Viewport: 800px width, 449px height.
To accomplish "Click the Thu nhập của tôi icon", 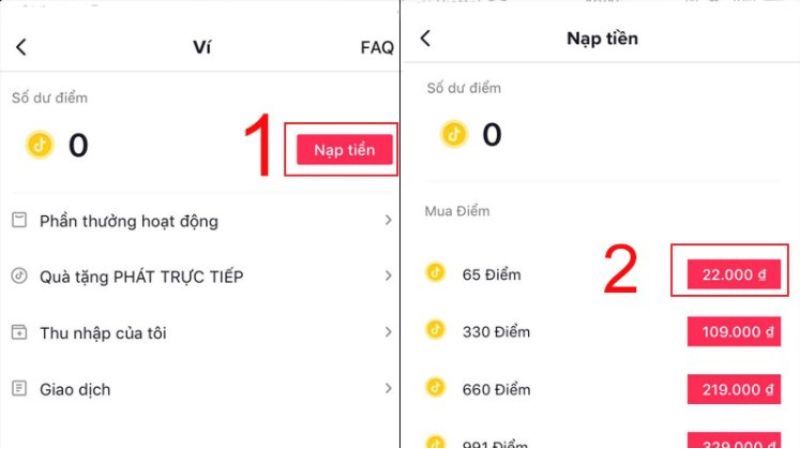I will click(19, 332).
